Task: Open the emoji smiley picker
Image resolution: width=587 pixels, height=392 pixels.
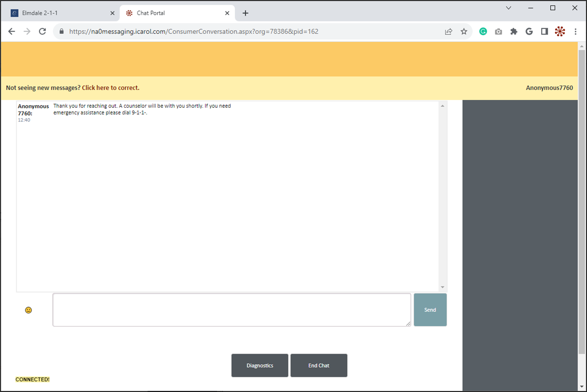Action: point(28,310)
